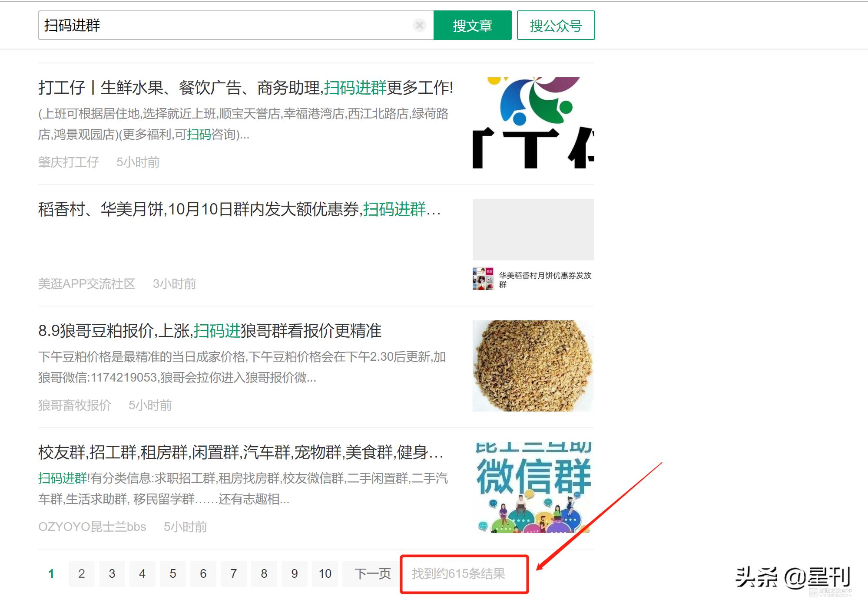Visit the 肇庆打工仔 account page

click(x=68, y=161)
